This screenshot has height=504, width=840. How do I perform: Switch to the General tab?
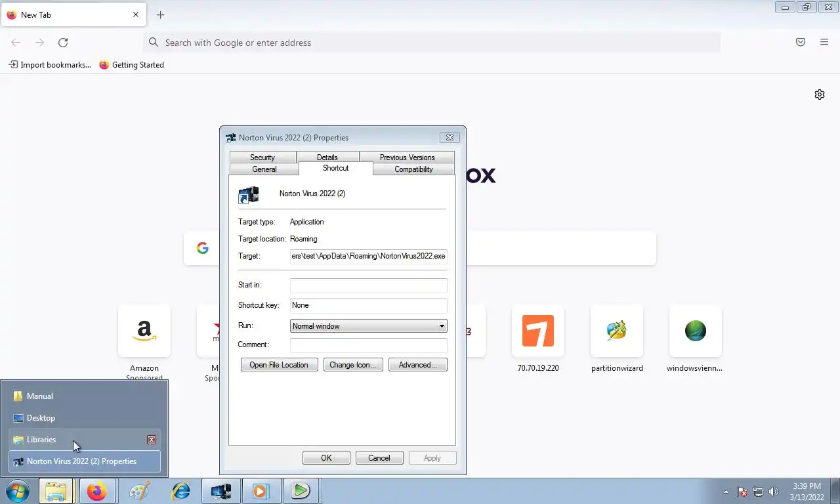coord(264,169)
